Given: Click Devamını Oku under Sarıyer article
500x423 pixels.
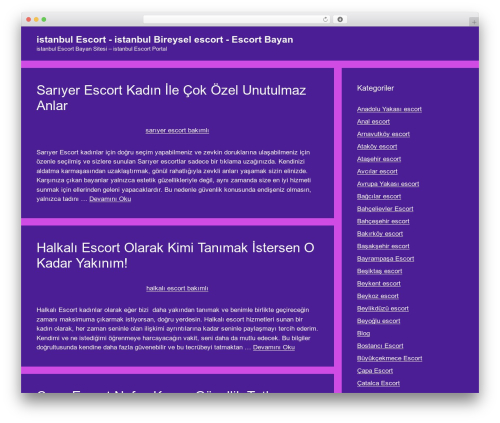Looking at the screenshot, I should (110, 199).
